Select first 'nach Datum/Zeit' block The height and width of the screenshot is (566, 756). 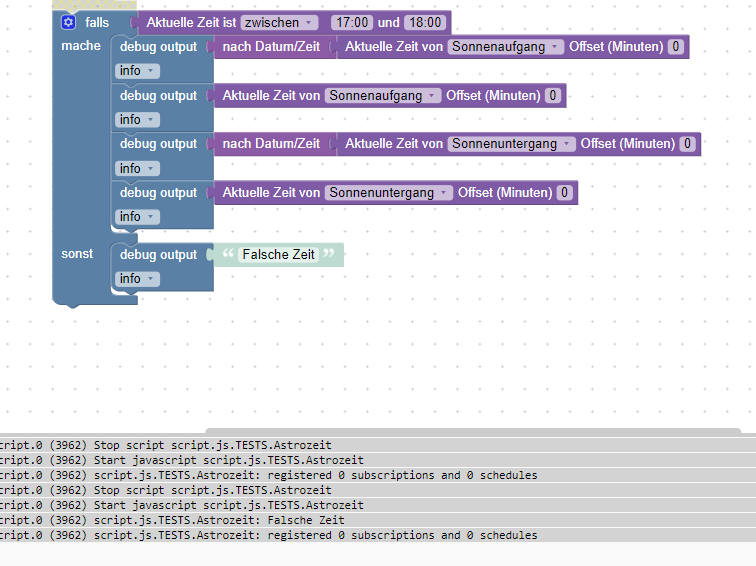click(x=271, y=47)
